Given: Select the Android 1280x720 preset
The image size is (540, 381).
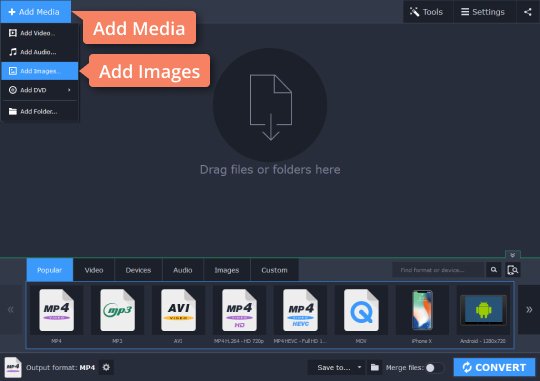Looking at the screenshot, I should coord(483,315).
